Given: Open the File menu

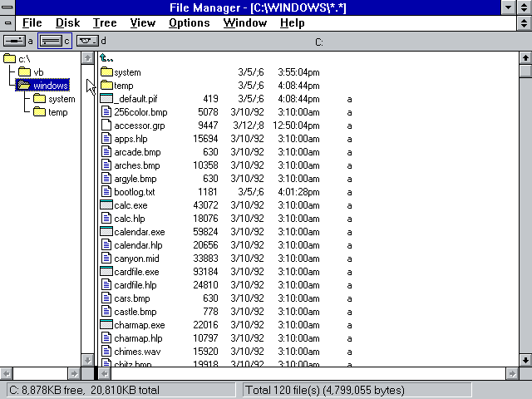Looking at the screenshot, I should [32, 22].
